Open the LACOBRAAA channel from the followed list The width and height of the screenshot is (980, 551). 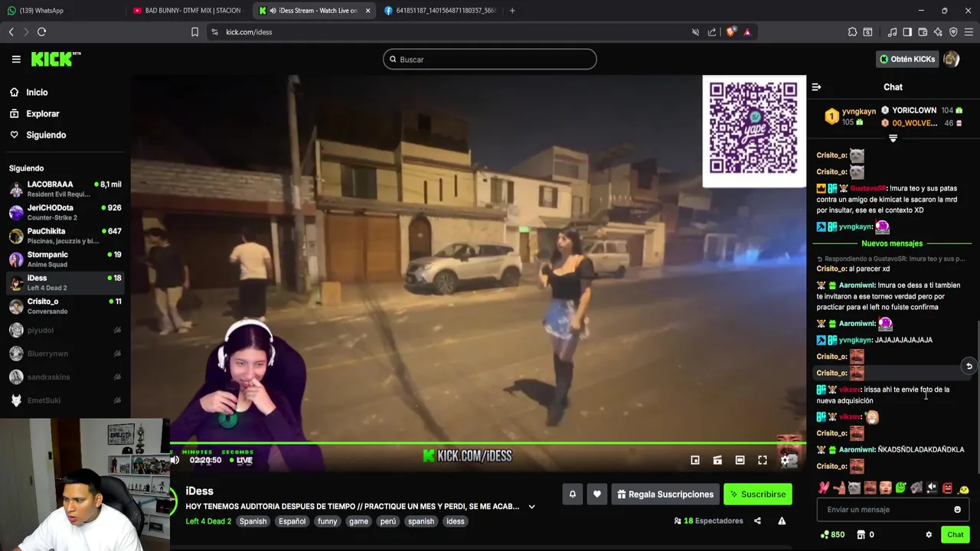[65, 189]
